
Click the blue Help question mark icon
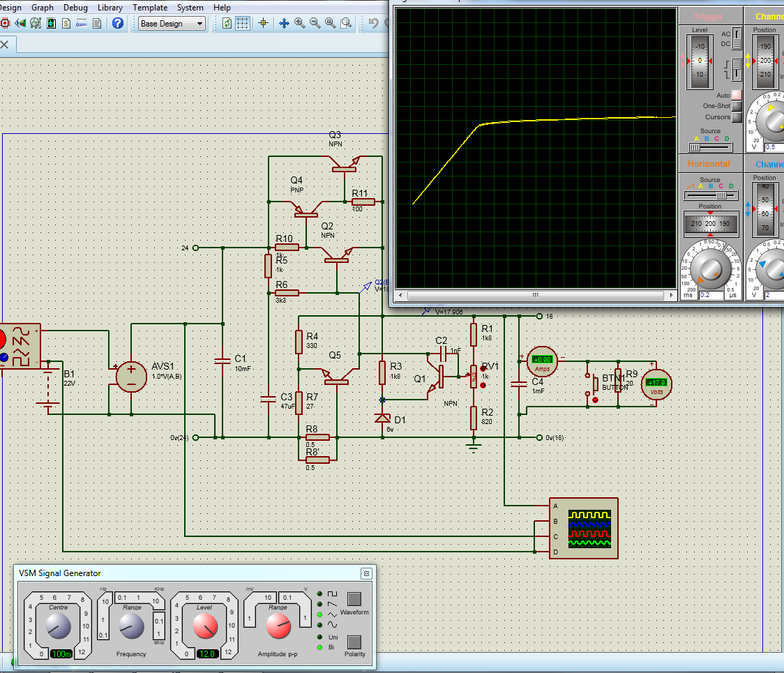pyautogui.click(x=118, y=23)
